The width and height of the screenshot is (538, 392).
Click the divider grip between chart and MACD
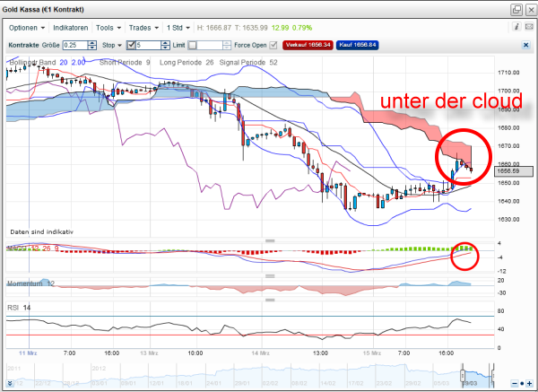tap(270, 240)
